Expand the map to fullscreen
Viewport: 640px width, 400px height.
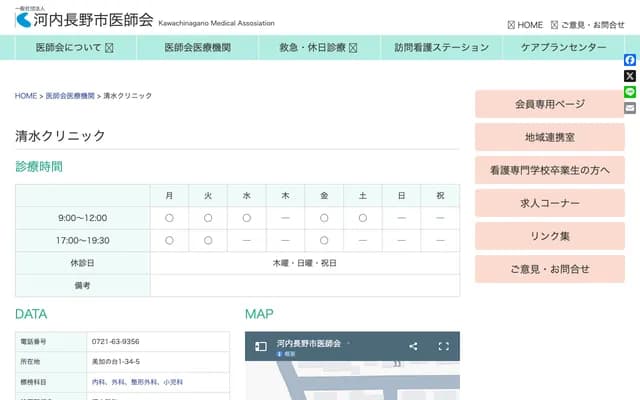(444, 346)
